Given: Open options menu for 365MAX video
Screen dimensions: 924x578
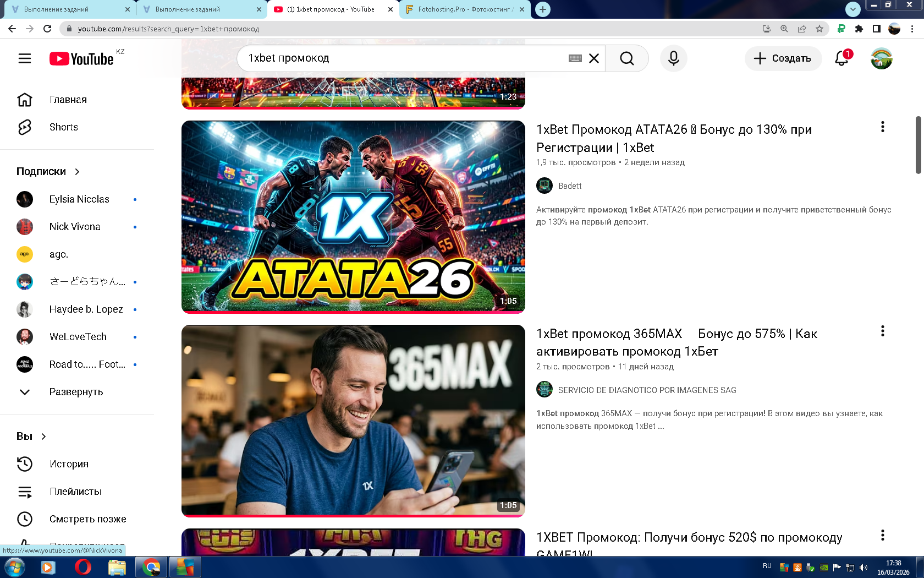Looking at the screenshot, I should click(x=883, y=331).
